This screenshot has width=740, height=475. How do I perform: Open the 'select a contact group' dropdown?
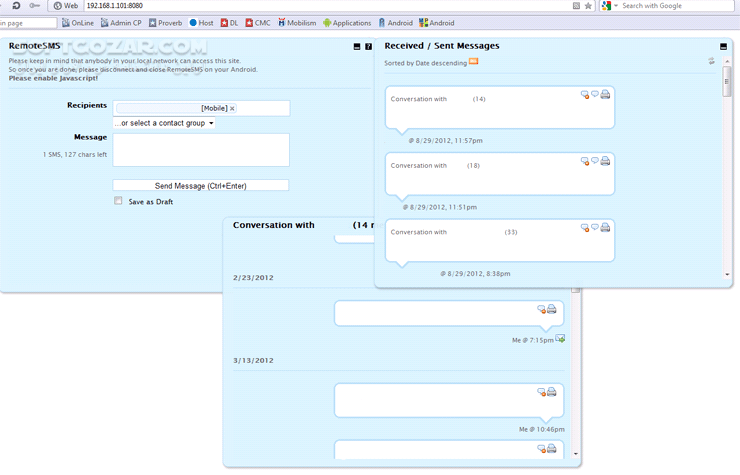click(164, 123)
